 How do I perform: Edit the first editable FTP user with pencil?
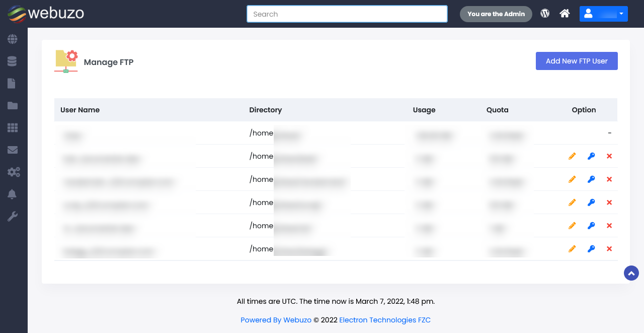click(572, 156)
